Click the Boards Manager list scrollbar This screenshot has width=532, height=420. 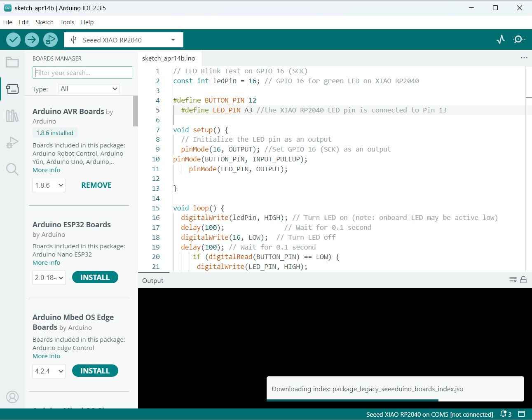pos(136,111)
